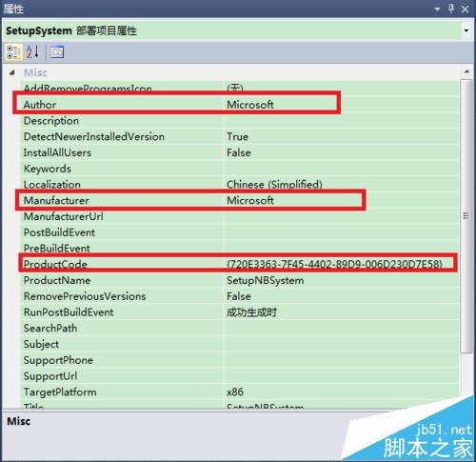Open the SetupSystem object selector dropdown
476x462 pixels.
466,30
